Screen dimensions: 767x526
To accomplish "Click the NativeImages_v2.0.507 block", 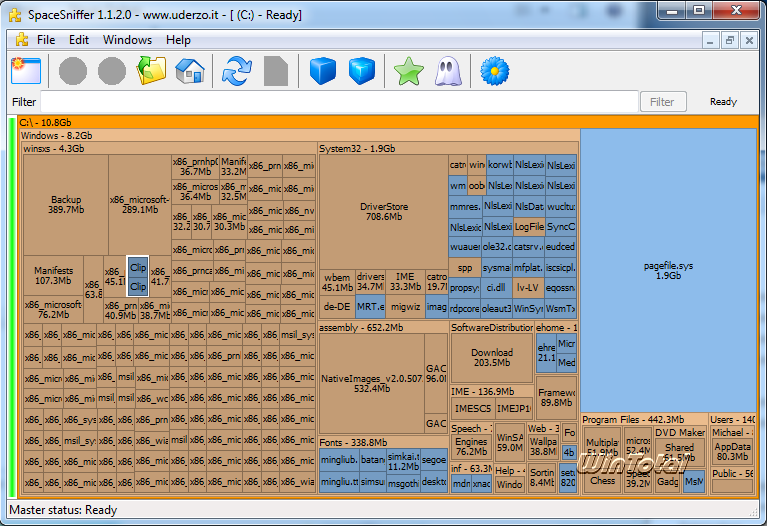I will pos(370,383).
